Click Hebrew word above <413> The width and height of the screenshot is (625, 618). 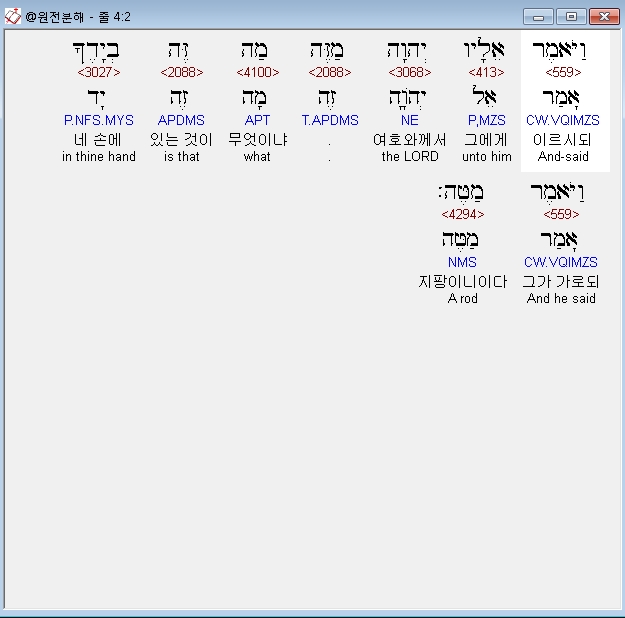484,49
